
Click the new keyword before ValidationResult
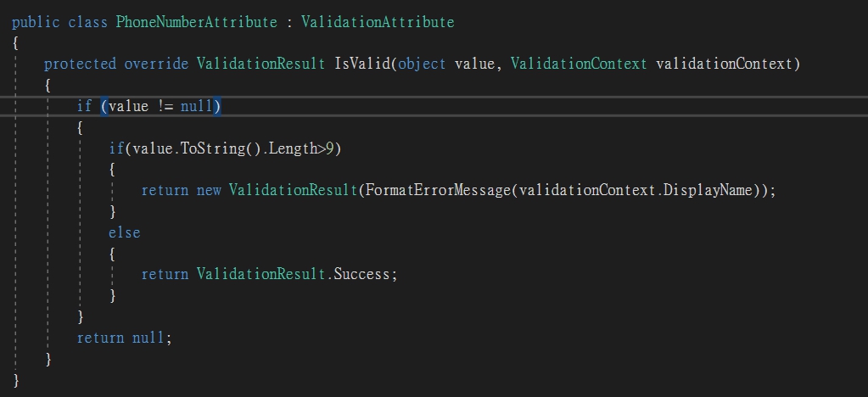[x=209, y=191]
